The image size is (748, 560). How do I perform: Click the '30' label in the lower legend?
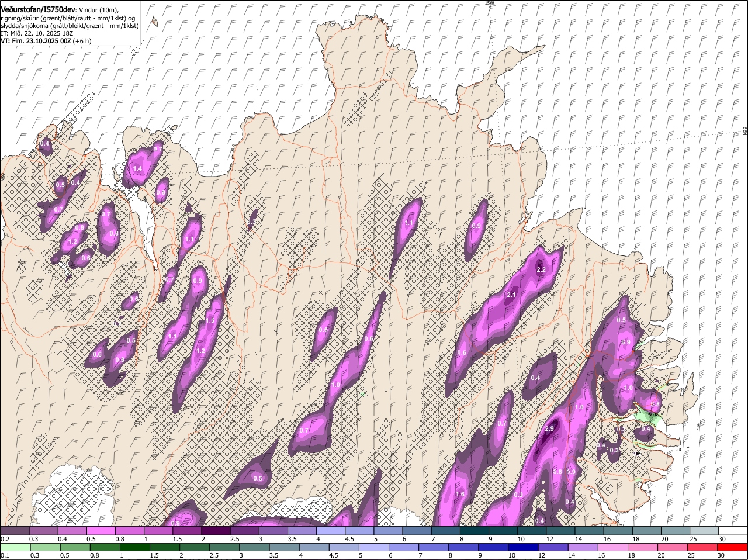720,555
